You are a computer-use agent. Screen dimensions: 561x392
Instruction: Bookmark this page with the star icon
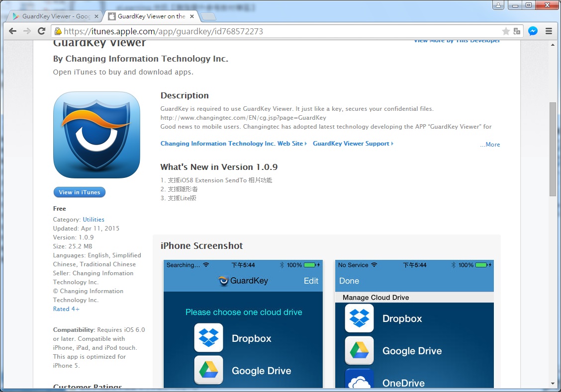tap(505, 31)
